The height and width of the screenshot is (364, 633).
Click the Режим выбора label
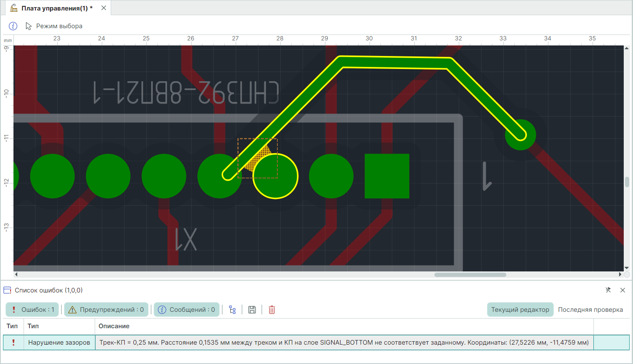[59, 26]
